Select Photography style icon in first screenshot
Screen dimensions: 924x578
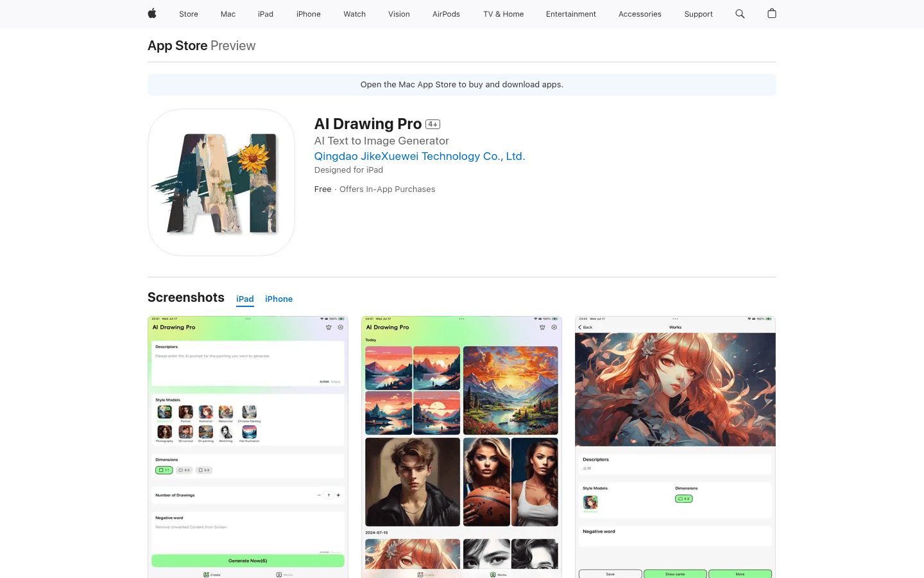point(165,432)
